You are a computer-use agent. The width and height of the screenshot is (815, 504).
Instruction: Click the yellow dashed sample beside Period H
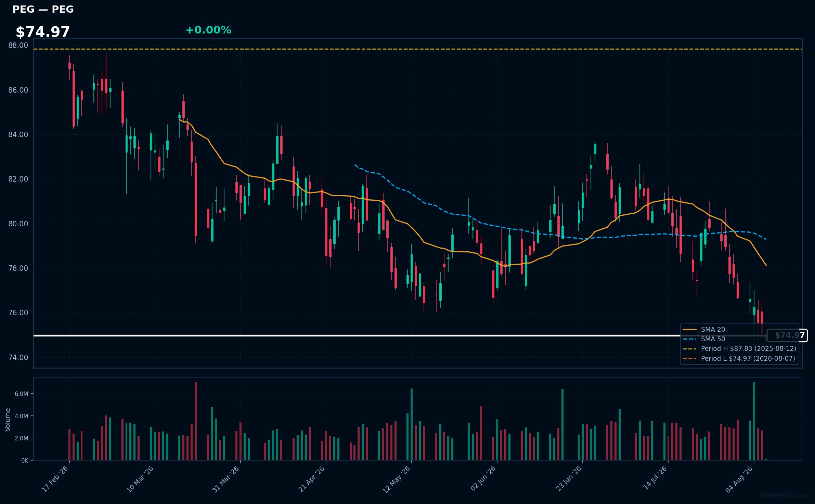(x=690, y=349)
